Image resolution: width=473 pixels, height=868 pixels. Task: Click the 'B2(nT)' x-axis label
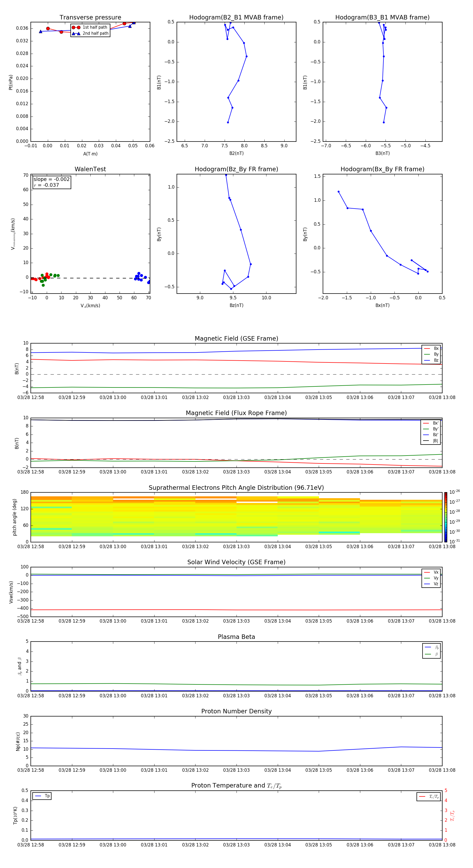[x=236, y=153]
